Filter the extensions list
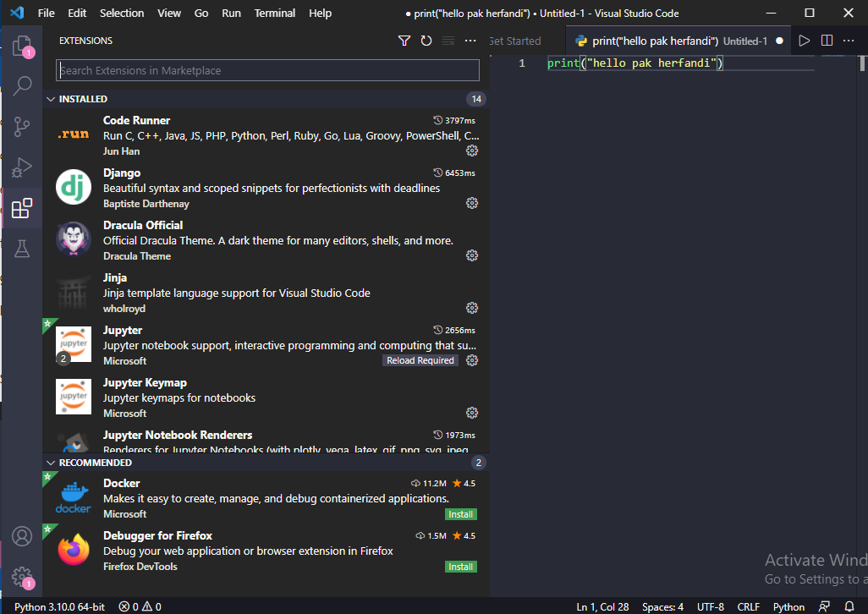 coord(404,40)
